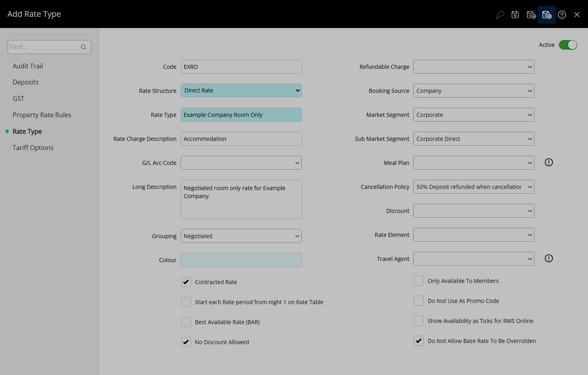Uncheck Do Not Allow Base Rate Overridden
This screenshot has height=375, width=588.
tap(419, 341)
